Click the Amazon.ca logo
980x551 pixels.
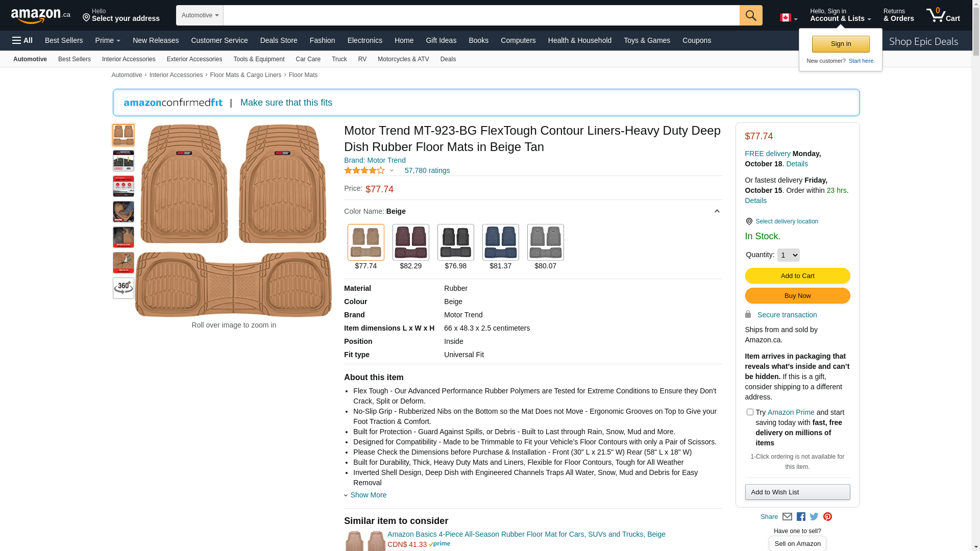pos(40,16)
